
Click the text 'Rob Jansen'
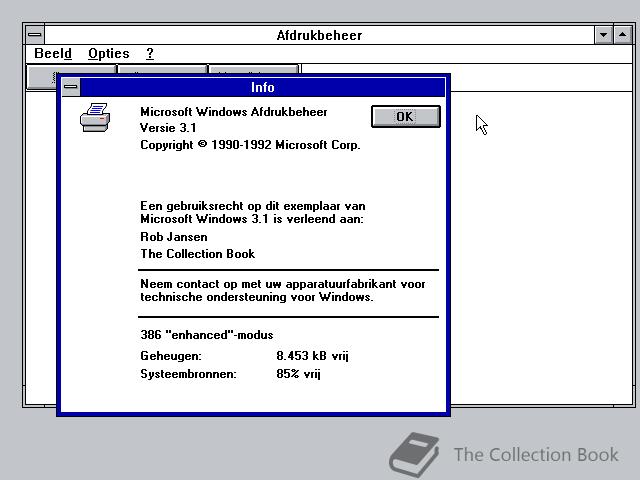(x=174, y=237)
